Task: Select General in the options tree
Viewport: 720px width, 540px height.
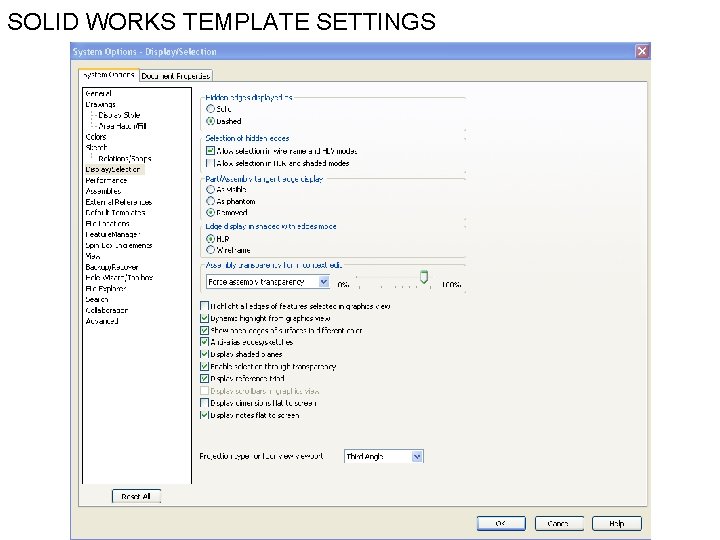Action: point(98,93)
